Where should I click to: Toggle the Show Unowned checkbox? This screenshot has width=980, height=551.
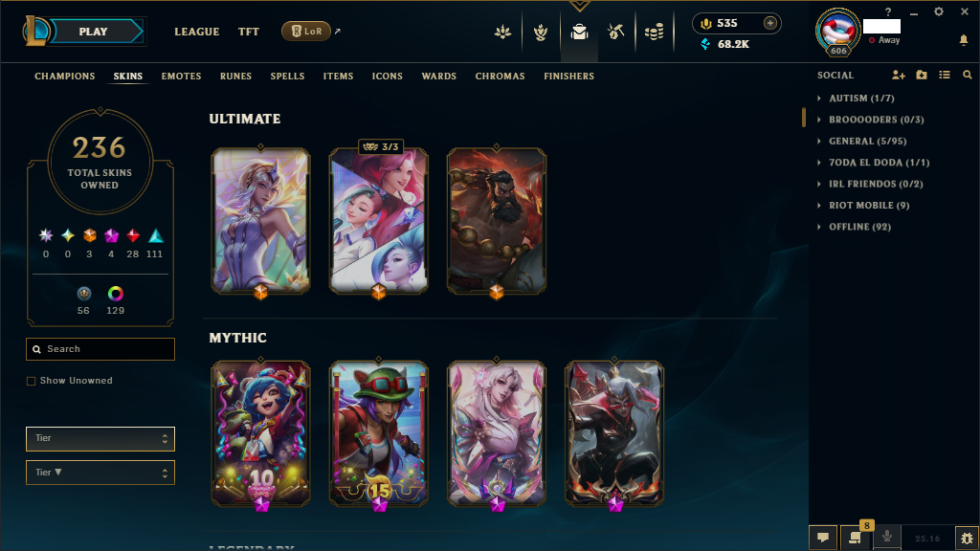pyautogui.click(x=31, y=381)
